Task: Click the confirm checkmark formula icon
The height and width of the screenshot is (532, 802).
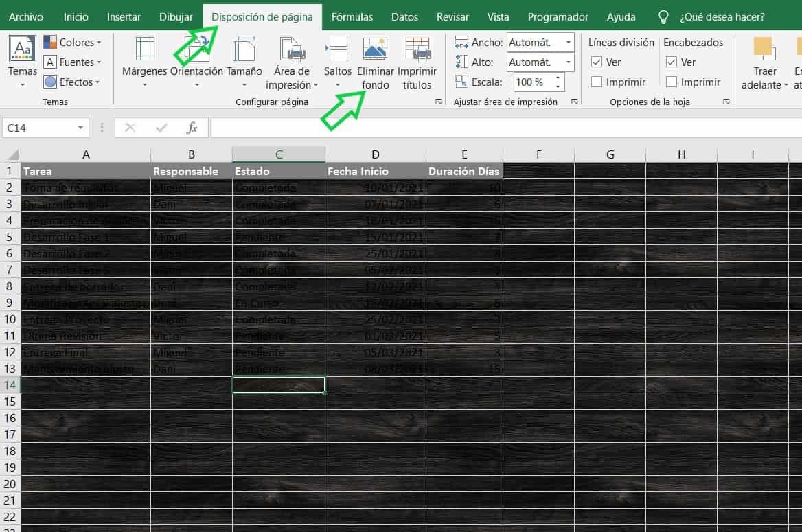Action: pyautogui.click(x=161, y=128)
